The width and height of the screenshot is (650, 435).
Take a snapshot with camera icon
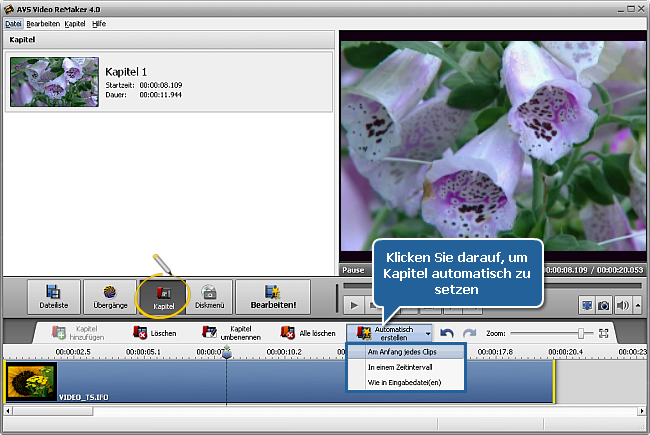point(604,306)
